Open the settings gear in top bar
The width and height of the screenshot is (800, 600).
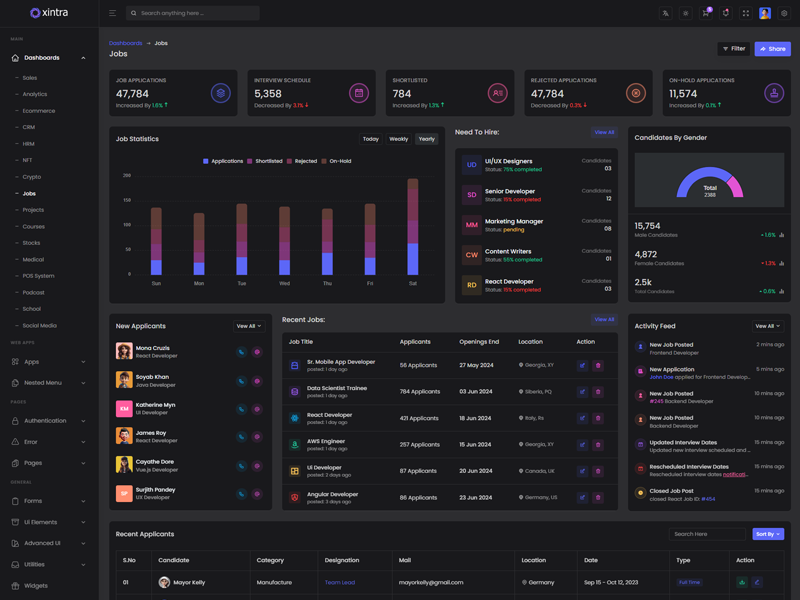point(785,13)
